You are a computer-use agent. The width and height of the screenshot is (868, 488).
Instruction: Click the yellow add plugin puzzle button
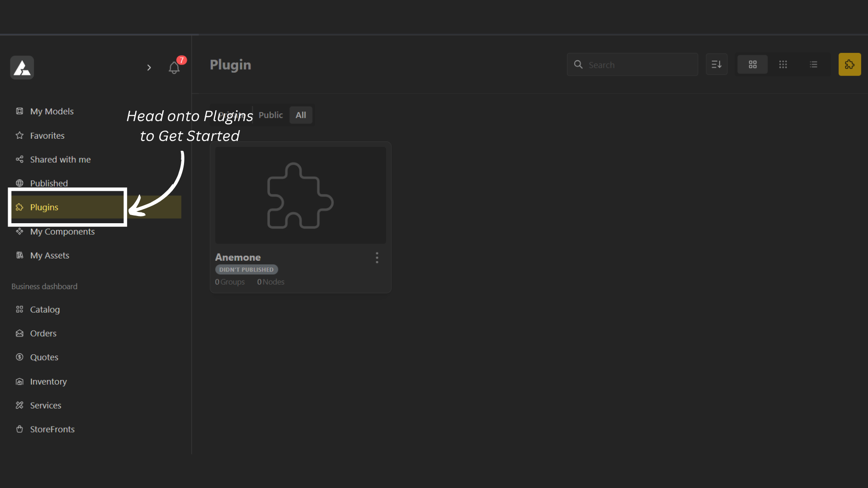pos(849,65)
